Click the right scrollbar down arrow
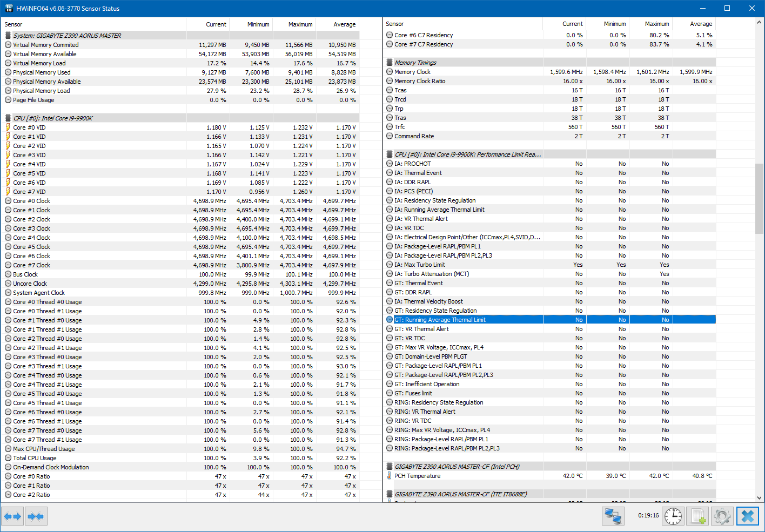Image resolution: width=765 pixels, height=532 pixels. pos(760,498)
